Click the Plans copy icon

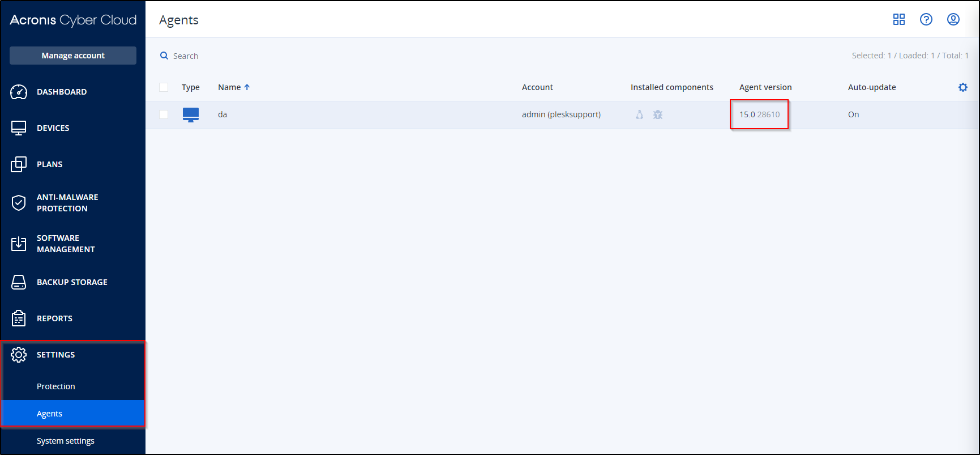coord(19,164)
